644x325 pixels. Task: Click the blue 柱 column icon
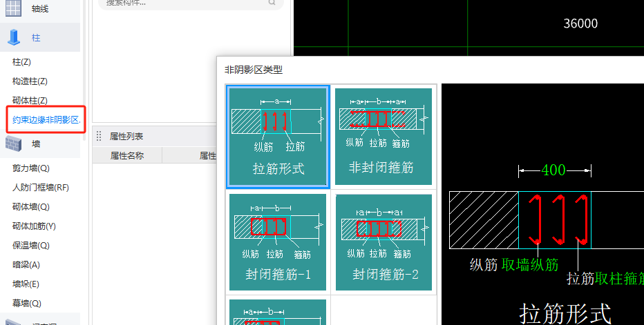pyautogui.click(x=14, y=37)
